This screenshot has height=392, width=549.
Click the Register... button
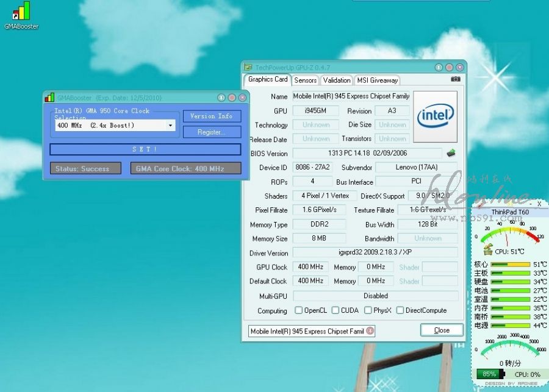[211, 132]
